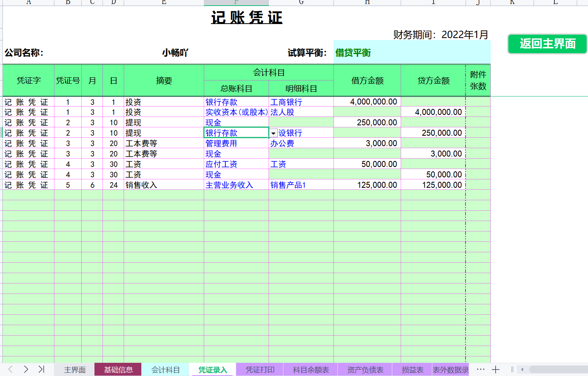588x376 pixels.
Task: Switch to the 会计科目 sheet tab
Action: pos(166,369)
